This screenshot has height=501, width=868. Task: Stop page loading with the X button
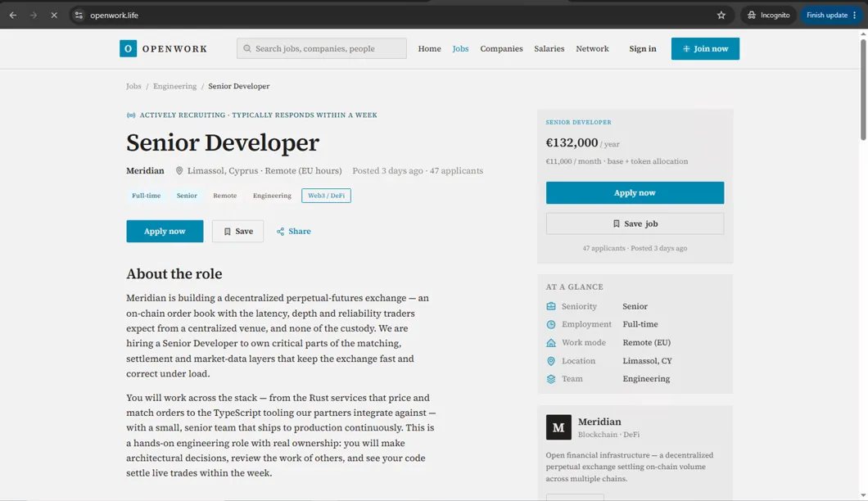click(x=54, y=15)
